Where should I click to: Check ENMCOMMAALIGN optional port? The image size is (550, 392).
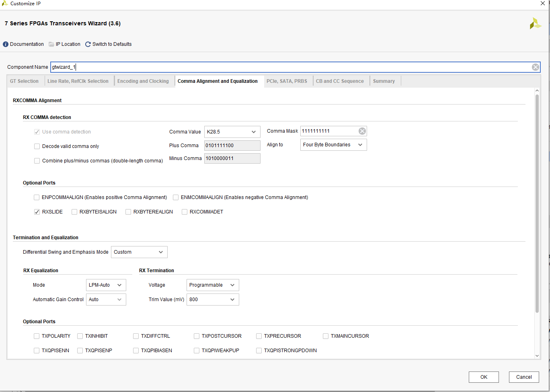coord(176,197)
